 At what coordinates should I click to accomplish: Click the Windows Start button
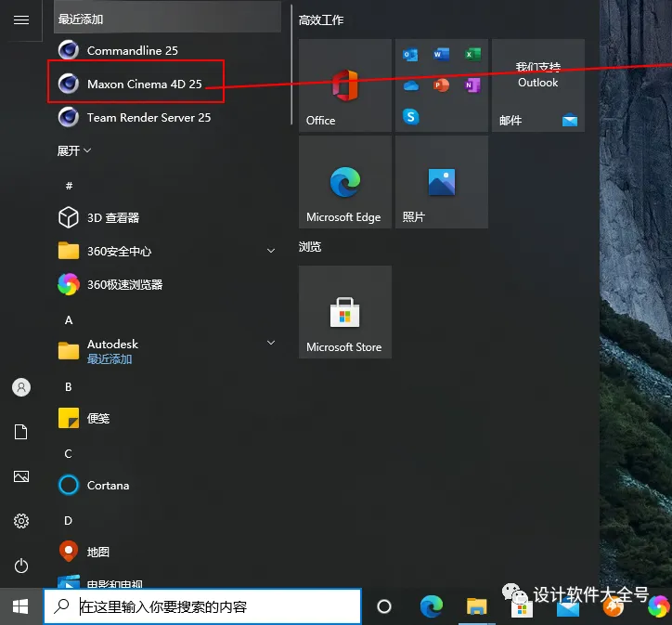[20, 606]
